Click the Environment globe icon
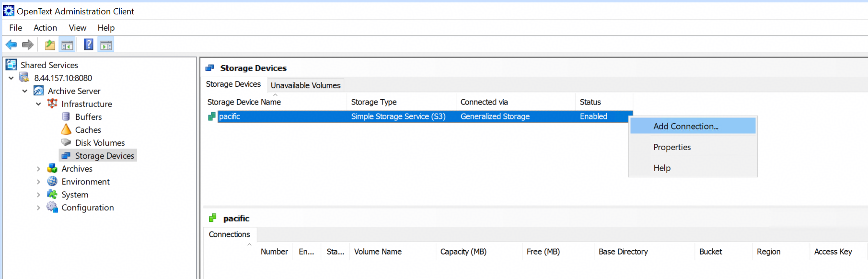 click(52, 181)
